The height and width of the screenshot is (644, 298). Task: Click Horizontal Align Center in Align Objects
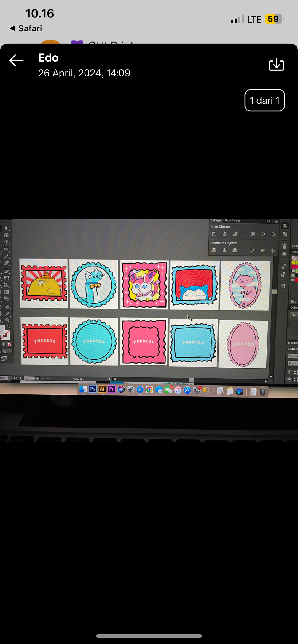[225, 234]
